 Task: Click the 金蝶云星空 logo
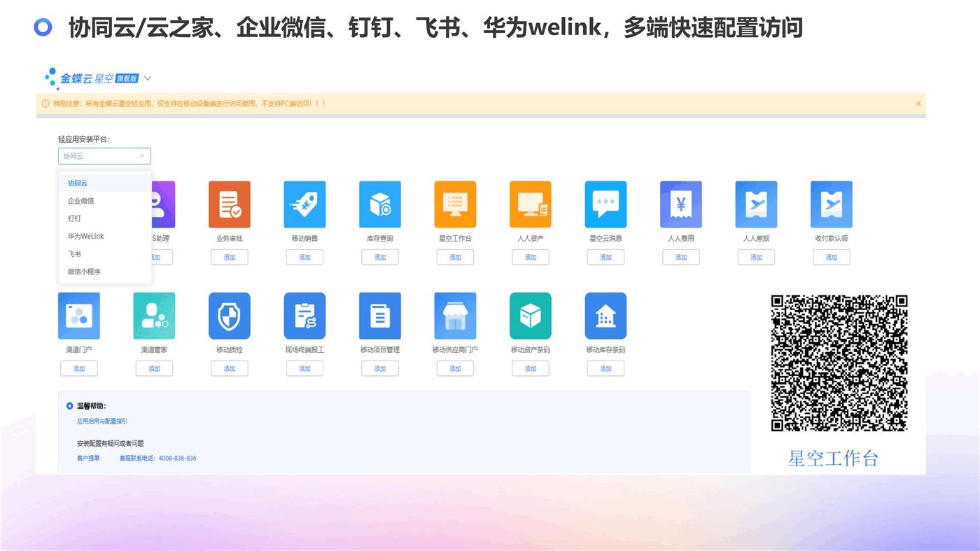pyautogui.click(x=91, y=78)
